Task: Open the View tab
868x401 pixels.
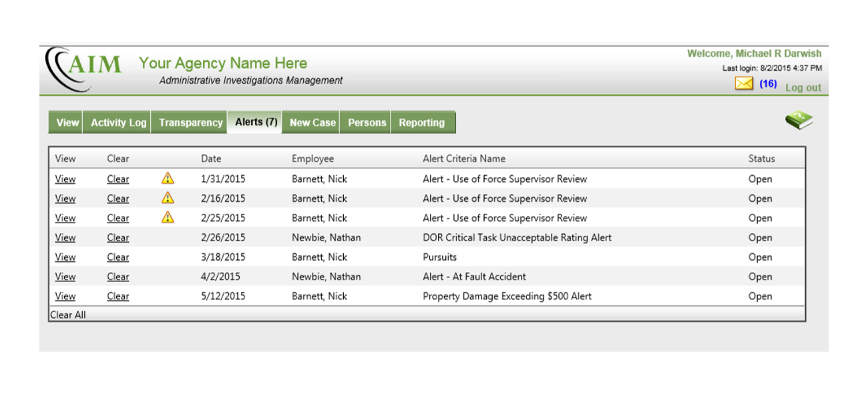Action: pos(67,122)
